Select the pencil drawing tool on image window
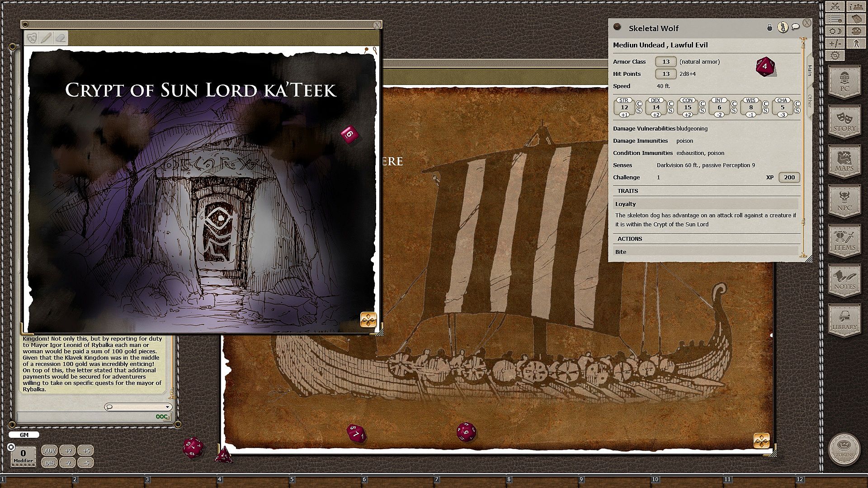The image size is (868, 488). click(x=46, y=38)
